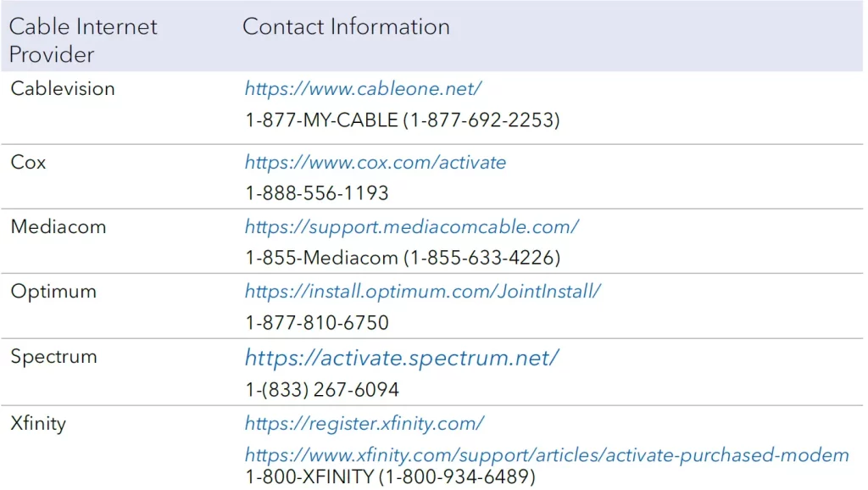Screen dimensions: 868x490
Task: Open the cableone.net link for Cablevision
Action: 363,88
